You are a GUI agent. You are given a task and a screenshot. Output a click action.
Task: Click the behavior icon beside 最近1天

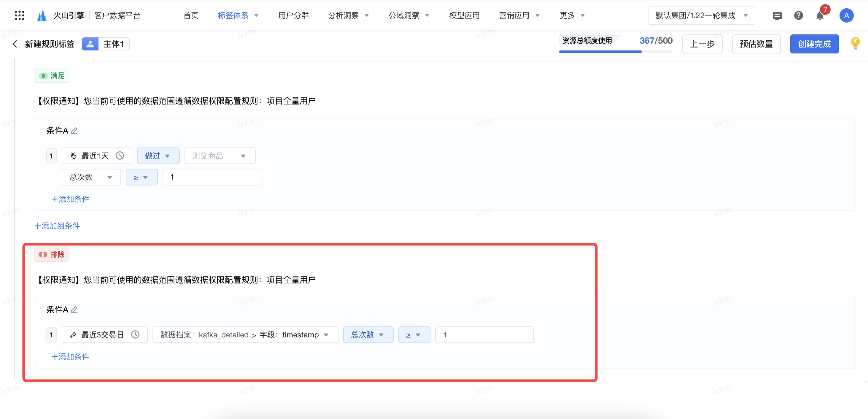[74, 155]
